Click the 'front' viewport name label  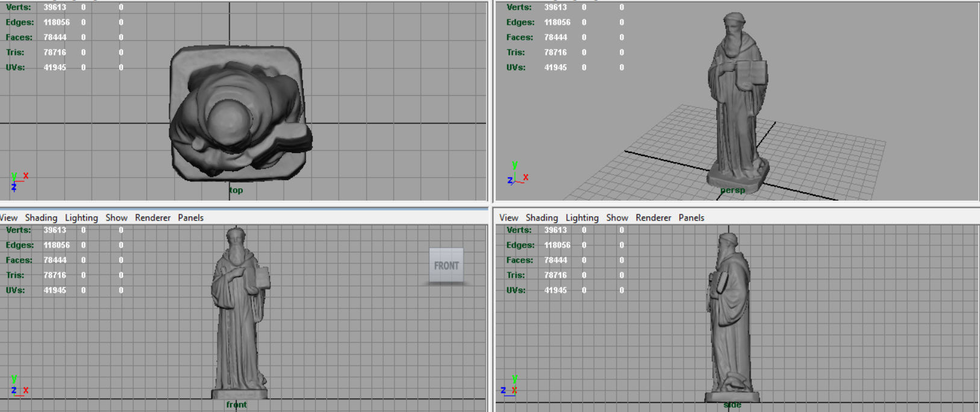236,405
